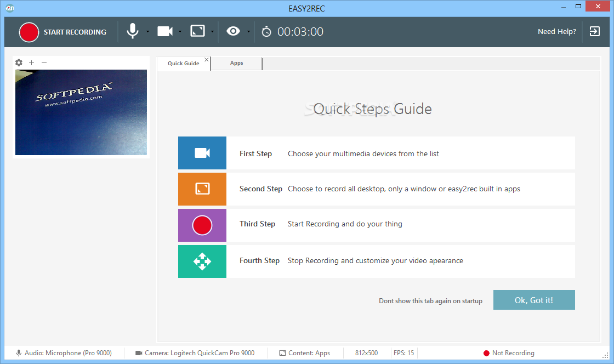Click the microphone icon in toolbar
The image size is (614, 364).
[133, 31]
